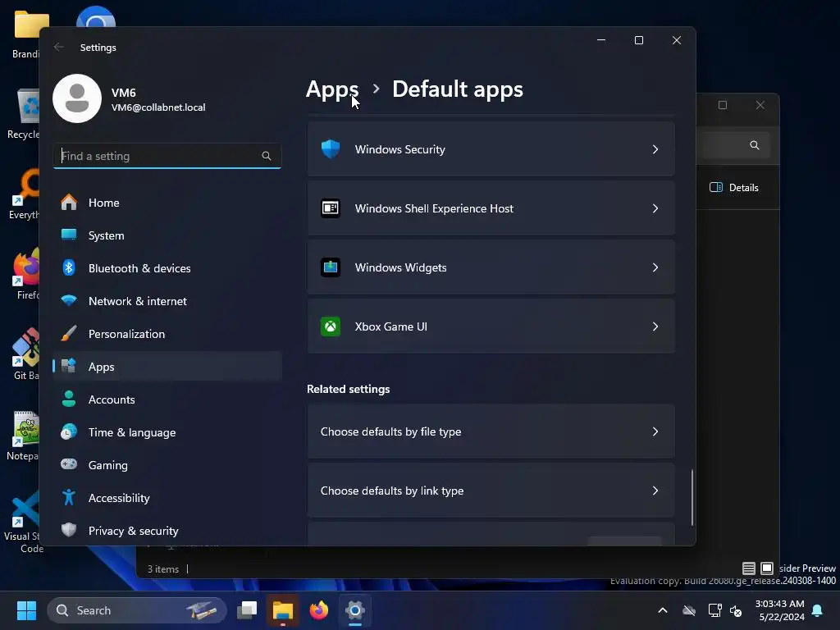
Task: Click the Xbox Game UI icon
Action: coord(331,326)
